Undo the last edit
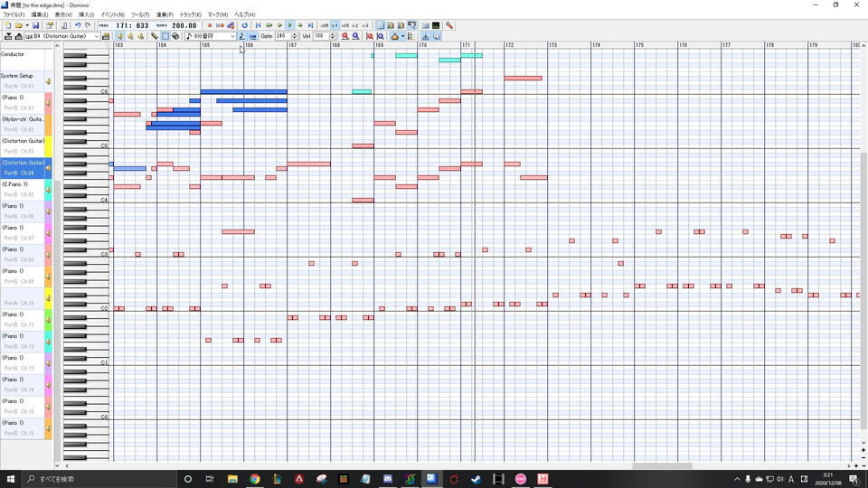Image resolution: width=868 pixels, height=488 pixels. point(78,25)
